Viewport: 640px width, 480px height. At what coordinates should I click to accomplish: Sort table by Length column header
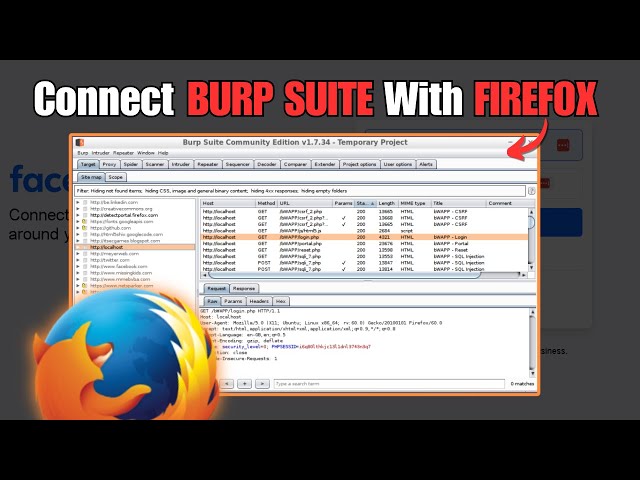tap(387, 203)
